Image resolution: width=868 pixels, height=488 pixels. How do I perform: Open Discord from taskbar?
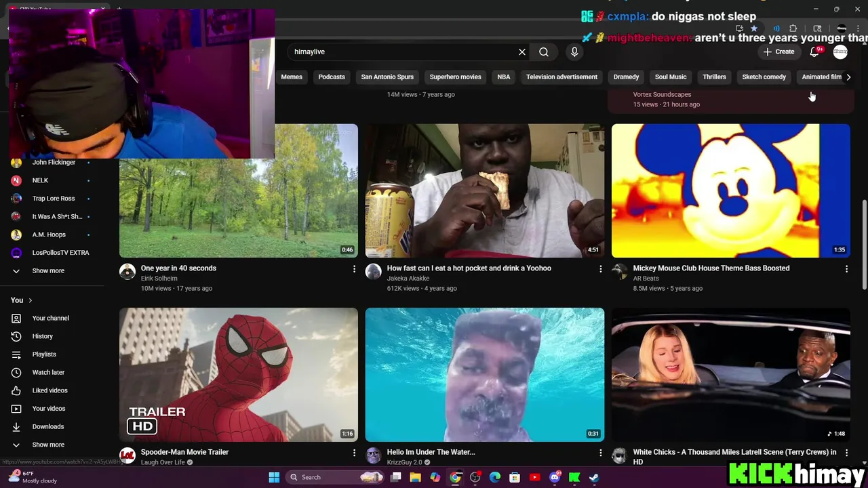point(555,477)
